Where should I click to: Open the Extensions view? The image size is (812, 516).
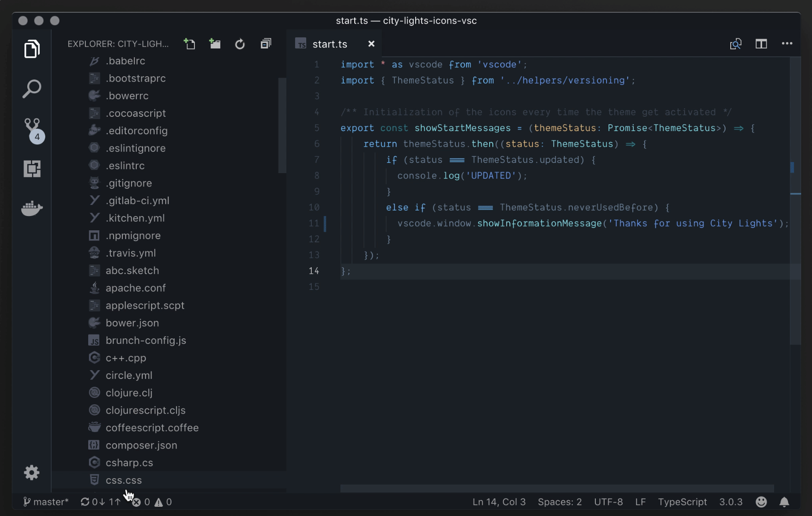(x=32, y=169)
